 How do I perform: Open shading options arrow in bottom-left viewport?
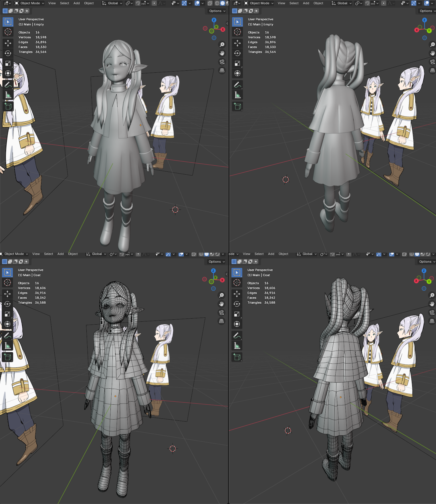[223, 254]
